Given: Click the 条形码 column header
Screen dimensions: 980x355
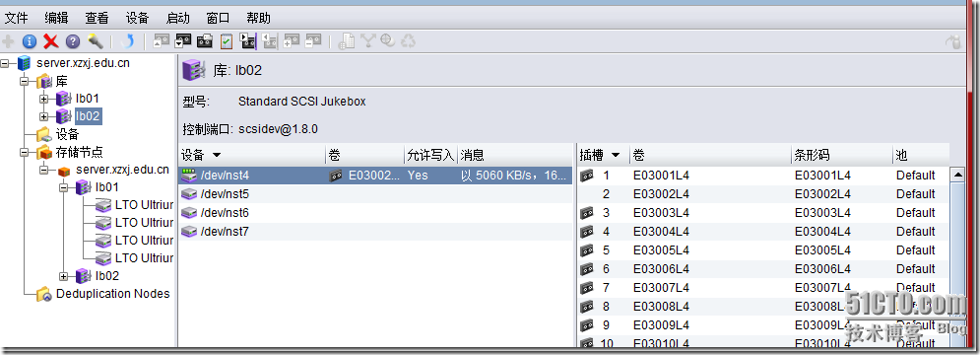Looking at the screenshot, I should click(842, 155).
